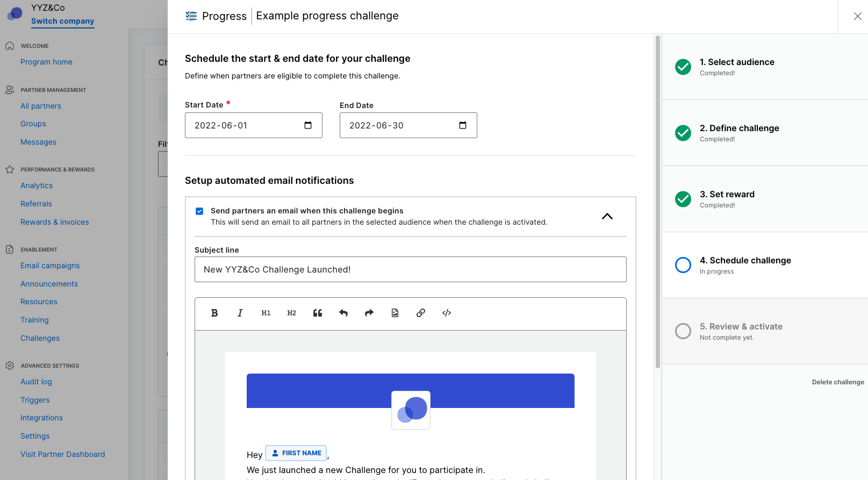The image size is (868, 480).
Task: Click the Start Date input field
Action: pyautogui.click(x=254, y=125)
